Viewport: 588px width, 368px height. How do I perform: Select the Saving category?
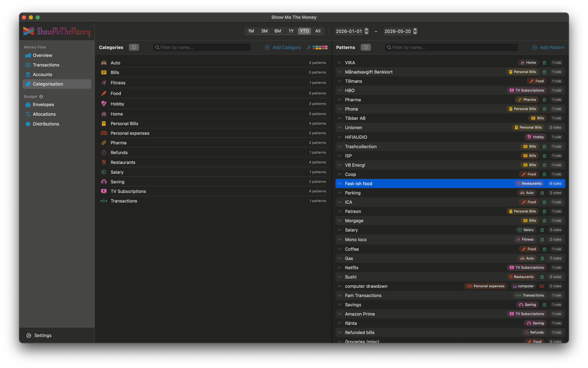(213, 182)
